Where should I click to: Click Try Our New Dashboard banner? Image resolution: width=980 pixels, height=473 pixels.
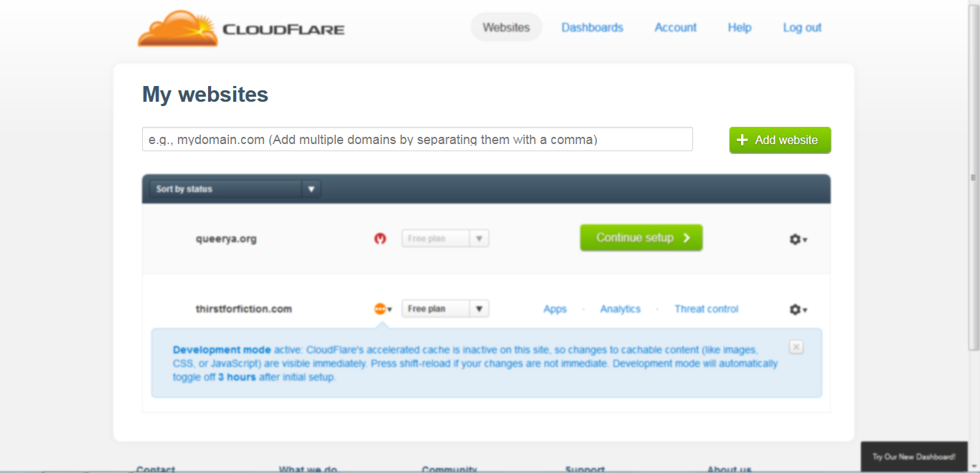[x=915, y=457]
